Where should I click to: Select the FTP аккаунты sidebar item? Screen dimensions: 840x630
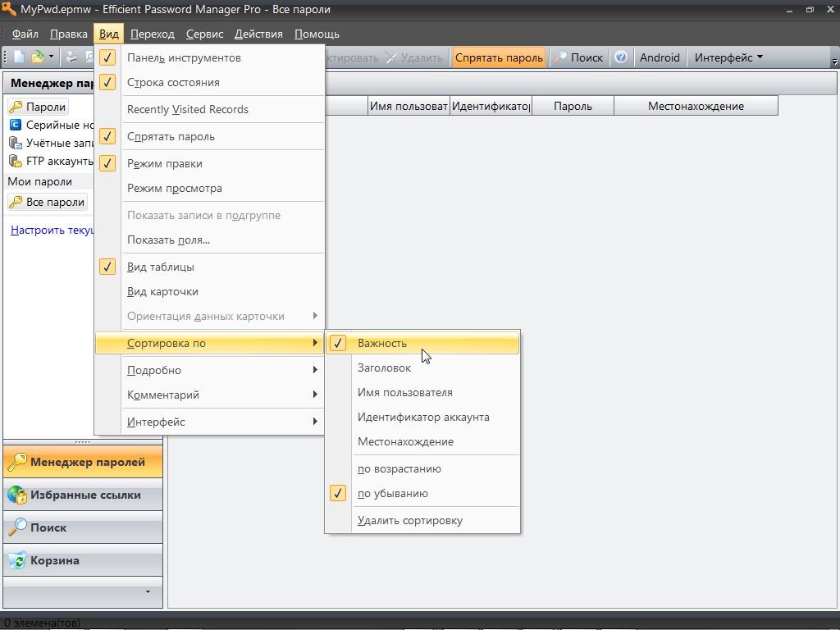[x=51, y=162]
